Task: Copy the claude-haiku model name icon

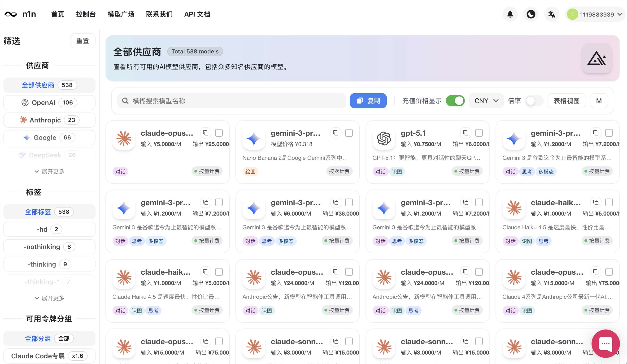Action: click(596, 202)
